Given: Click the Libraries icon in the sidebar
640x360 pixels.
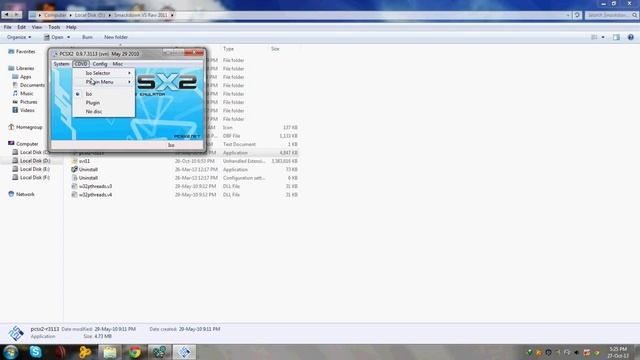Looking at the screenshot, I should [x=11, y=68].
